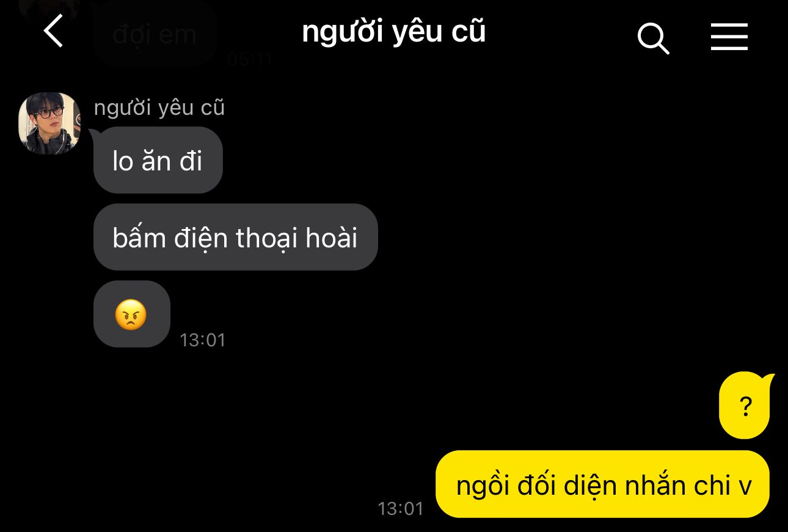
Task: Tap the sender name above the gray messages
Action: (x=159, y=107)
